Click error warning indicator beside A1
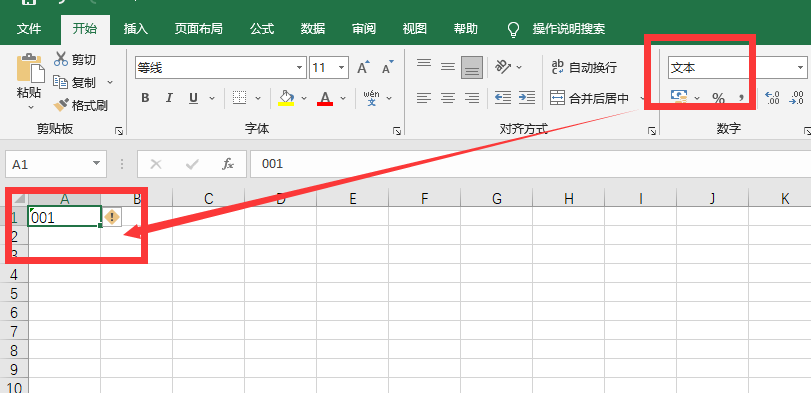The image size is (811, 393). [111, 217]
